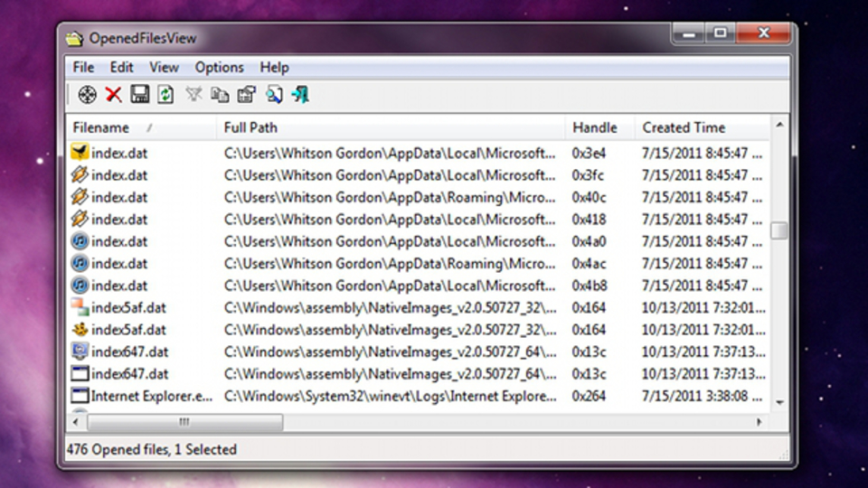The width and height of the screenshot is (868, 488).
Task: Open the Edit menu
Action: pyautogui.click(x=121, y=68)
